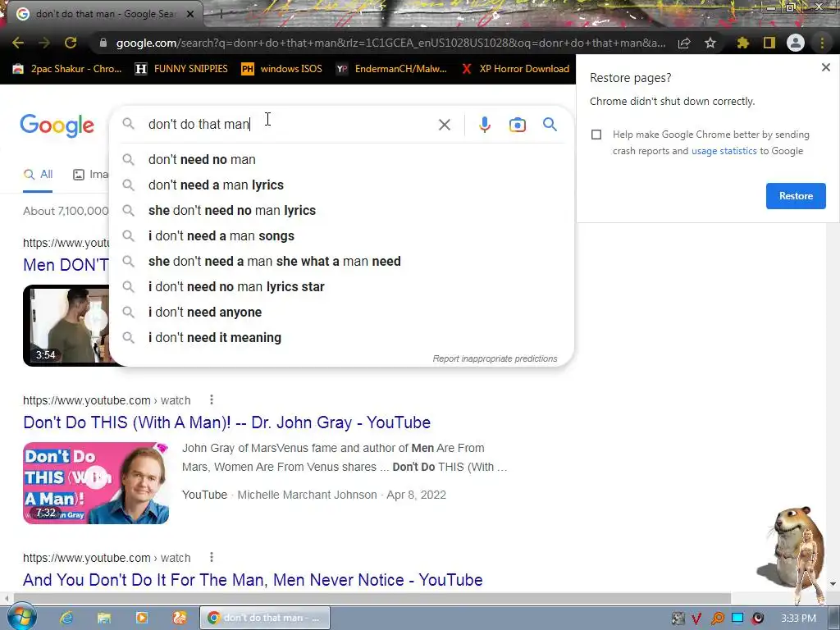Open the FUNNY SNIPPIES bookmark
This screenshot has width=840, height=630.
[x=181, y=69]
